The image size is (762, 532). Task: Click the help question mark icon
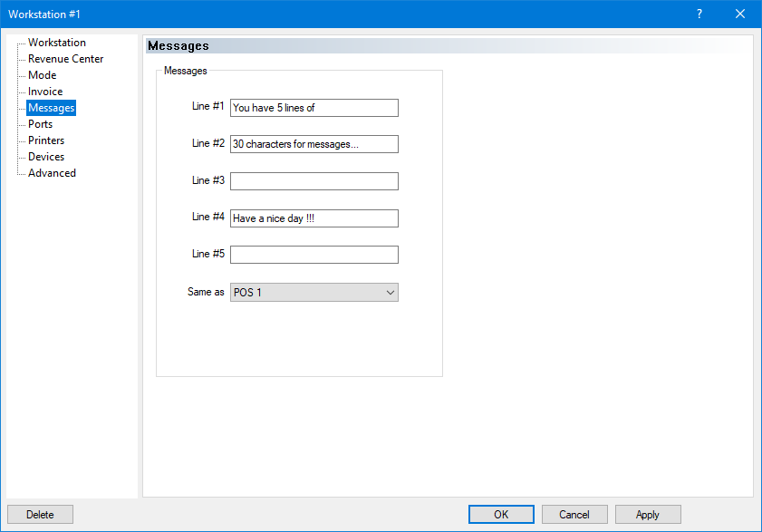tap(699, 14)
